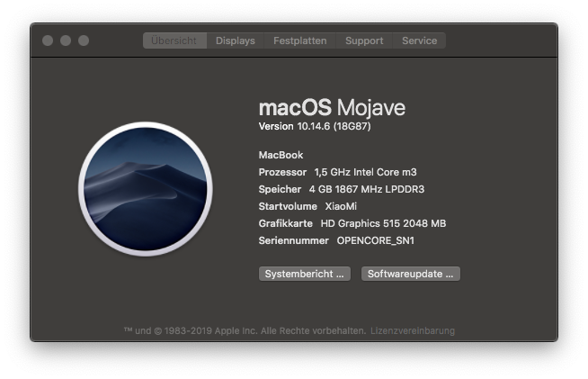Click the Apple copyright notice text
The height and width of the screenshot is (379, 588).
point(245,331)
